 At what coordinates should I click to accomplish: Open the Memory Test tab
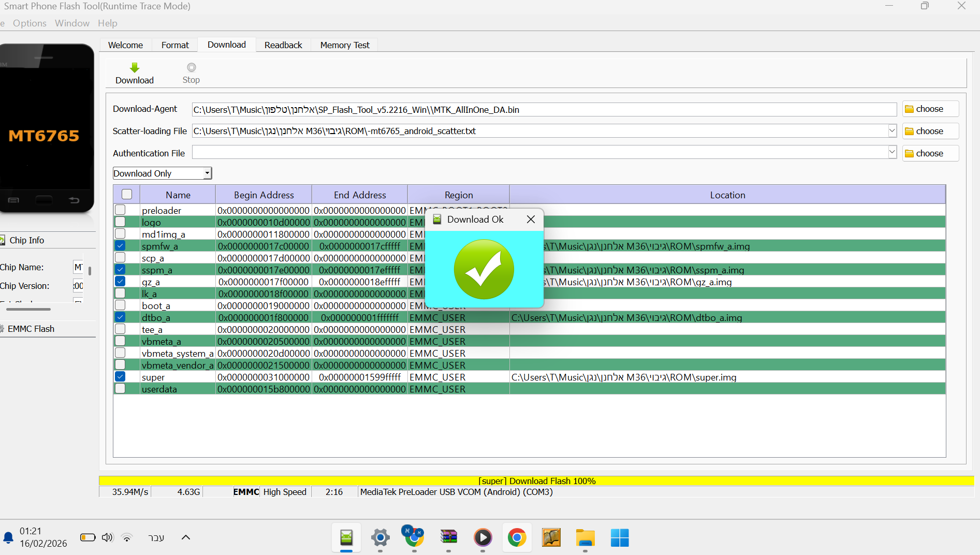click(345, 45)
